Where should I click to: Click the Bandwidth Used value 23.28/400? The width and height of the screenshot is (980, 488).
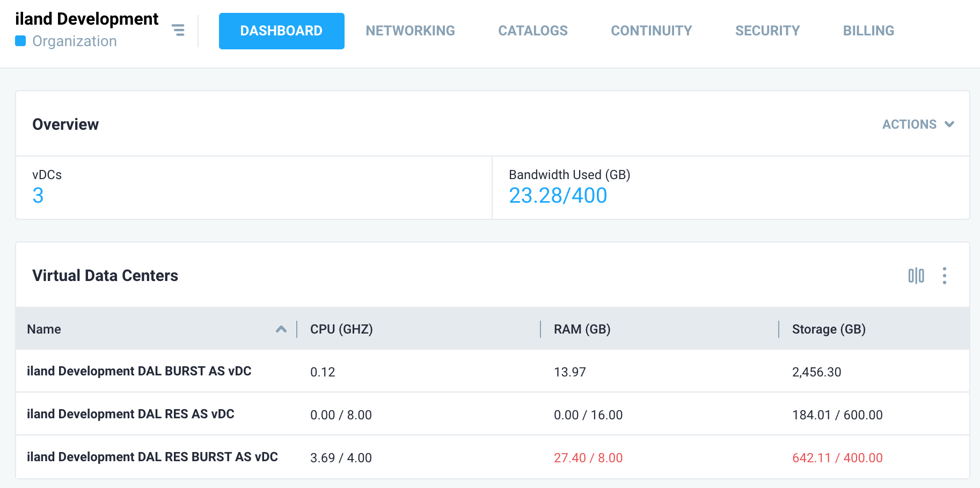[558, 196]
